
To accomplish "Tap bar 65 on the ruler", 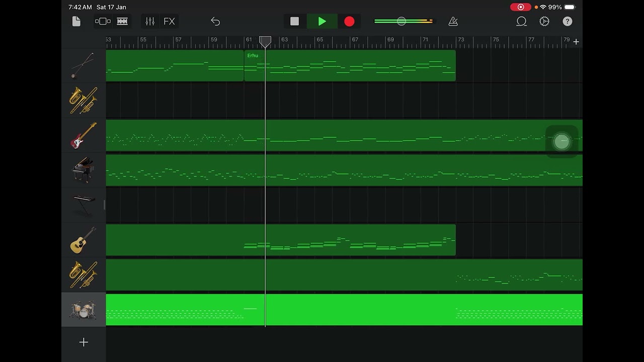I will 320,40.
